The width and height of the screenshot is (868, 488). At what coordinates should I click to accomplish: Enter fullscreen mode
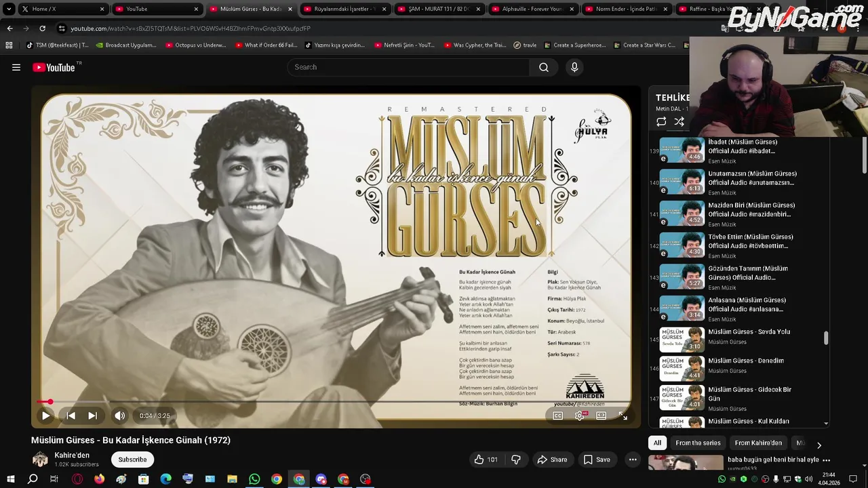click(x=623, y=416)
